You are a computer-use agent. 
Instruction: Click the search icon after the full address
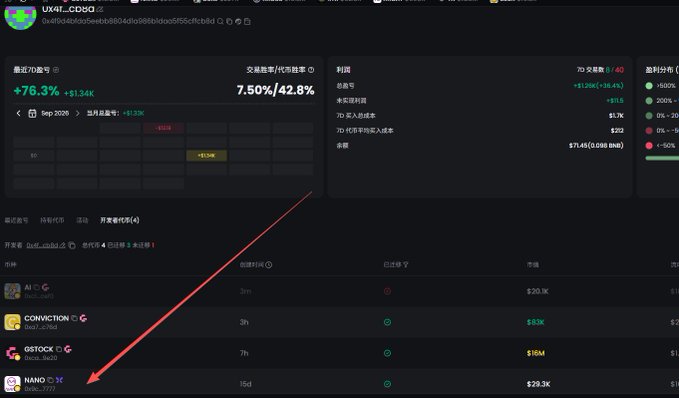point(220,21)
